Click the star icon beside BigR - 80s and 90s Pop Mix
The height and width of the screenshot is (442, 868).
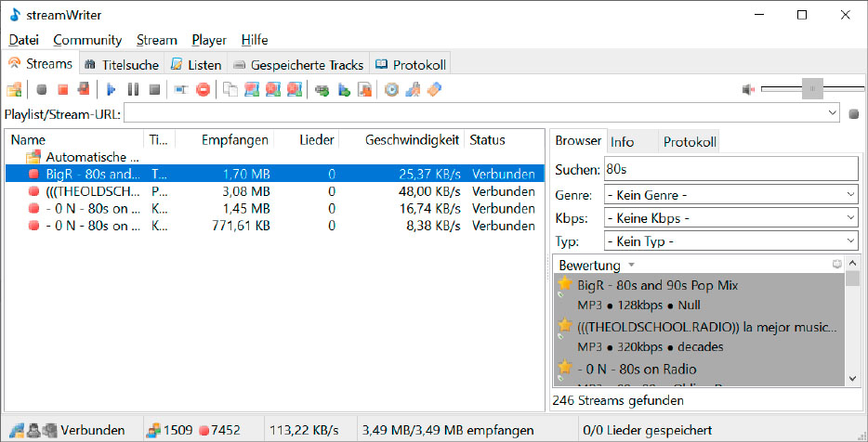(564, 285)
